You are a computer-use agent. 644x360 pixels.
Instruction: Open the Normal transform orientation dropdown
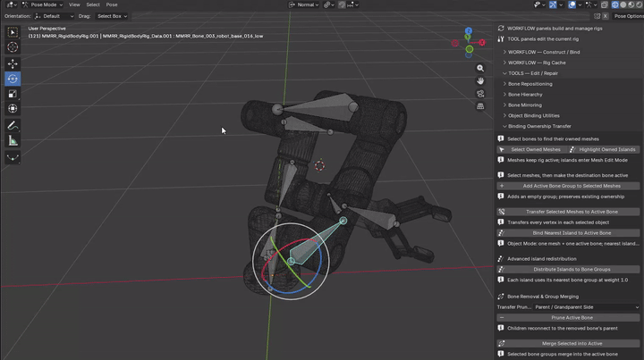303,4
